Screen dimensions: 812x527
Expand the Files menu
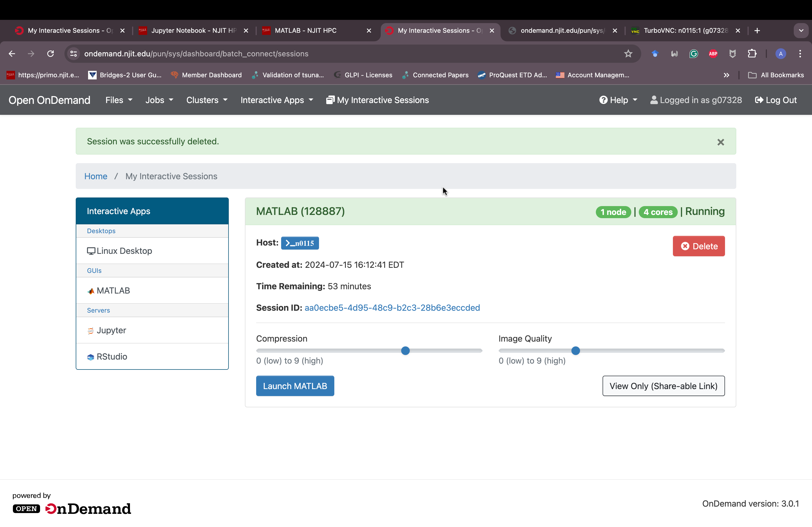119,100
